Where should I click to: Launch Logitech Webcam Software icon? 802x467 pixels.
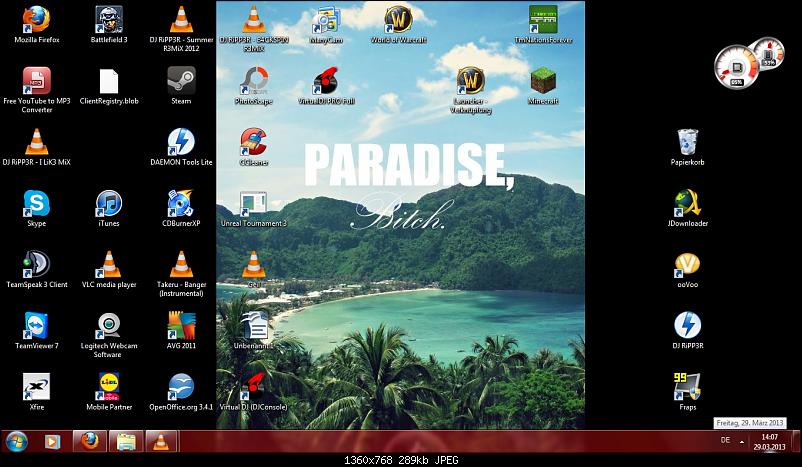pos(108,326)
